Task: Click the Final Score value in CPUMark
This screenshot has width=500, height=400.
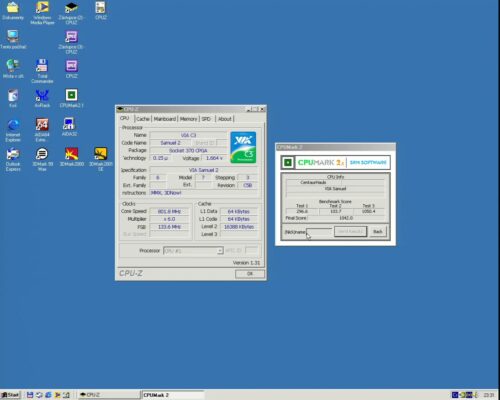Action: (346, 218)
